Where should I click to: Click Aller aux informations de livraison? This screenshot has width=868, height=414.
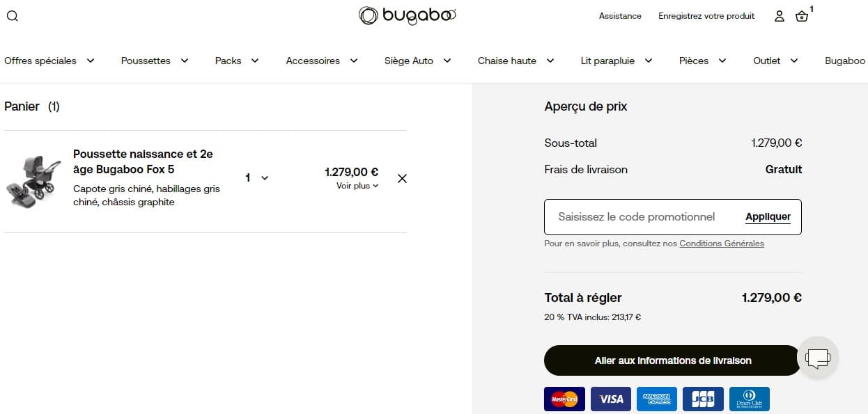point(671,360)
